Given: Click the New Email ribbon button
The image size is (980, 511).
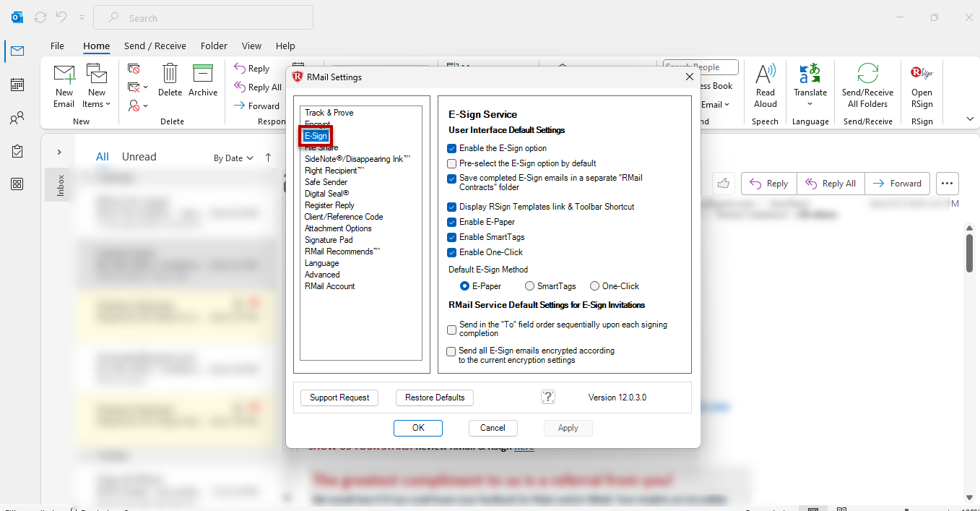Looking at the screenshot, I should pos(64,85).
